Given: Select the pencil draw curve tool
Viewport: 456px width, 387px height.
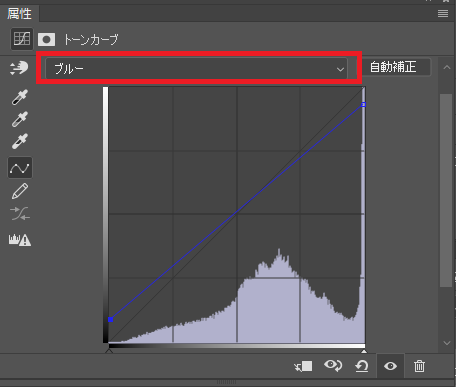Looking at the screenshot, I should pyautogui.click(x=20, y=191).
